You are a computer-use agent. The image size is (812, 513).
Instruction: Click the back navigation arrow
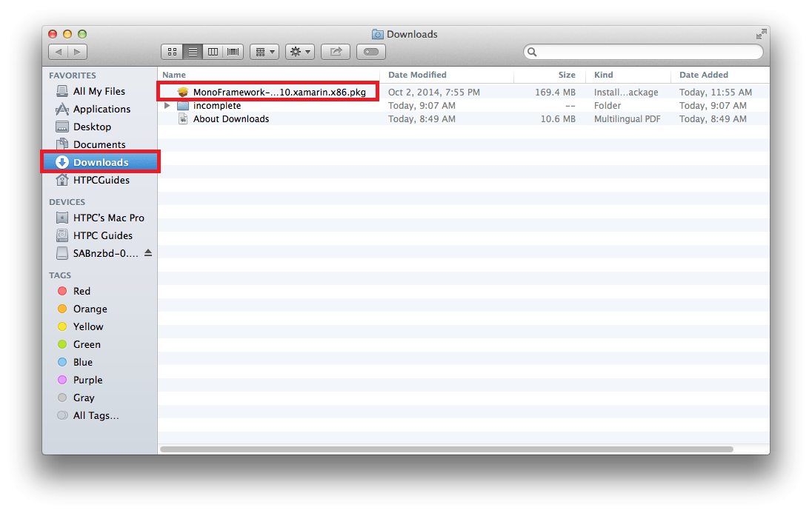(x=59, y=52)
